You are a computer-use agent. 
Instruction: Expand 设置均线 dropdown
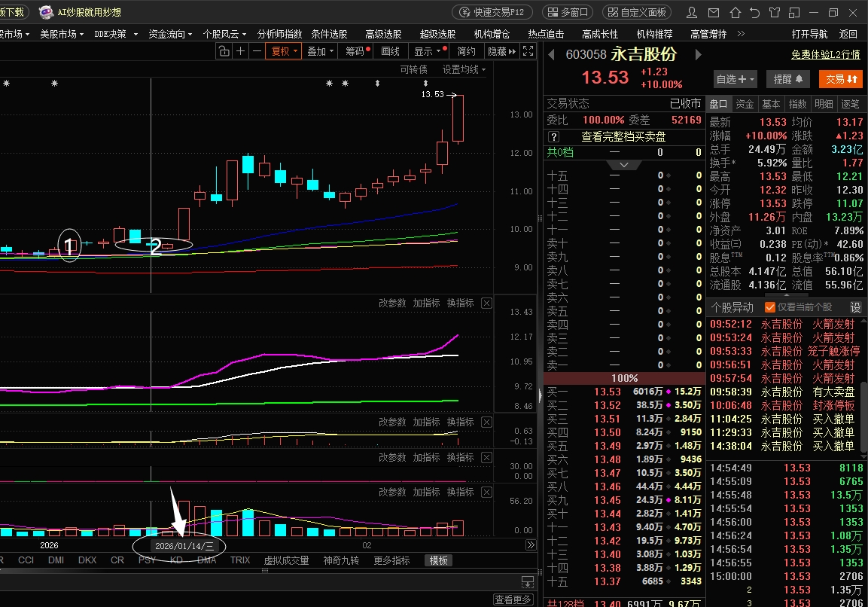tap(464, 69)
